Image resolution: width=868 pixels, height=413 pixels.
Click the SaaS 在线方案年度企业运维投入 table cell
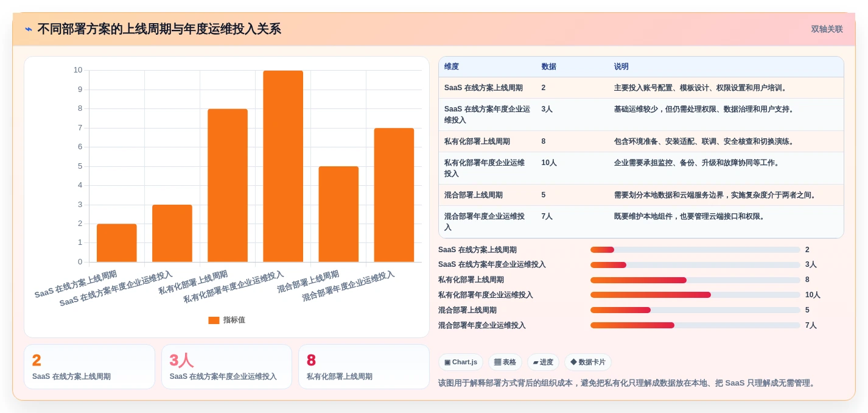(x=487, y=115)
